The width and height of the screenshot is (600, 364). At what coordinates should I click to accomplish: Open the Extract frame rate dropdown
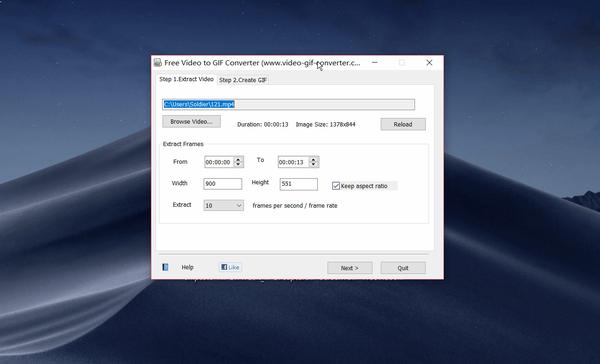(x=223, y=206)
